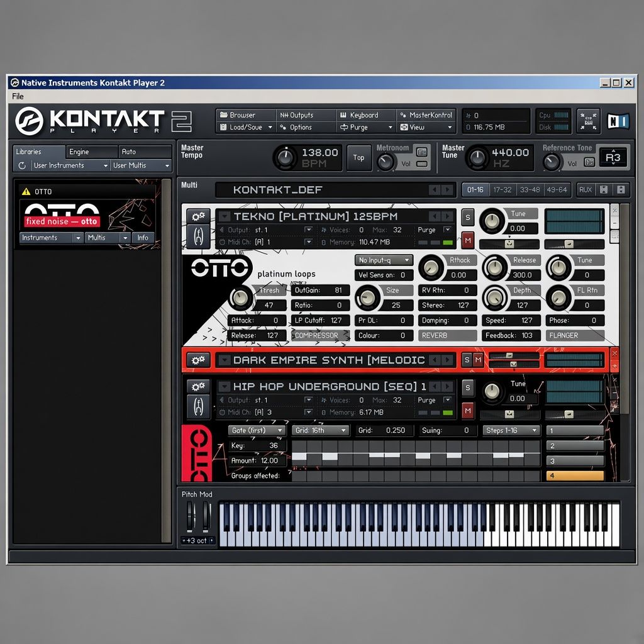Select the 17-32 multi page tab
This screenshot has width=644, height=644.
click(502, 190)
